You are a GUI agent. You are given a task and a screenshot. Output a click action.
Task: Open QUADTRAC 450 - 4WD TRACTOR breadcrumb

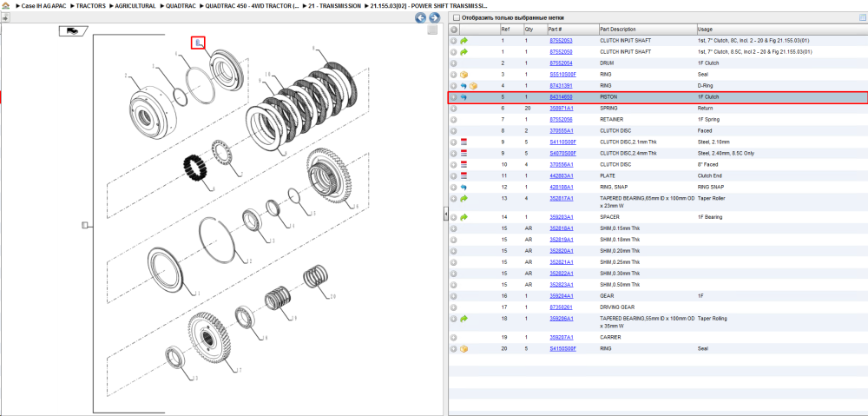pyautogui.click(x=252, y=5)
